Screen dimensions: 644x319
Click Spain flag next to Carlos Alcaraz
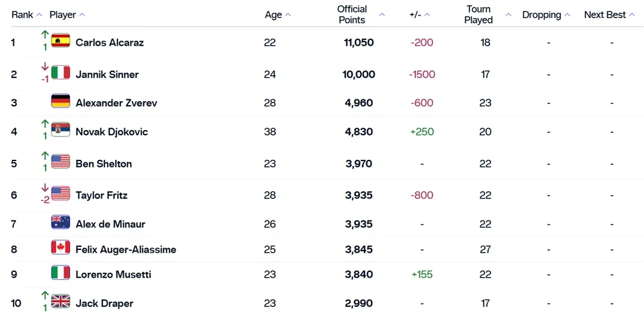coord(61,42)
